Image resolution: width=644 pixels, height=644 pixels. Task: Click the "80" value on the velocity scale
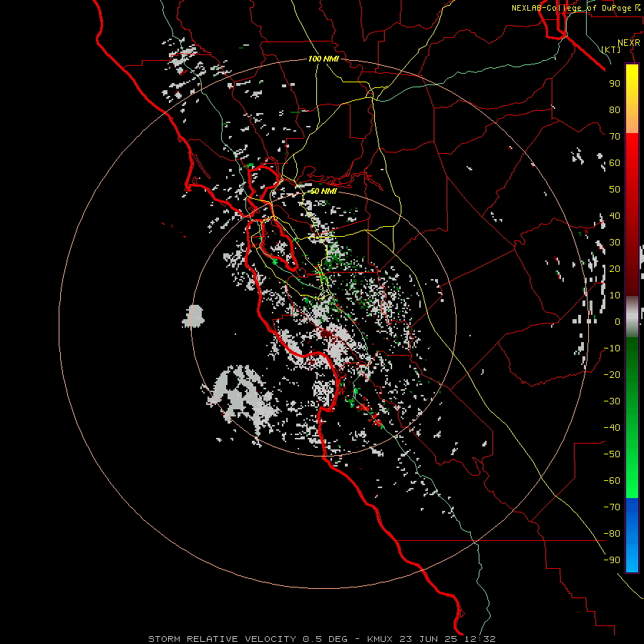click(x=615, y=110)
